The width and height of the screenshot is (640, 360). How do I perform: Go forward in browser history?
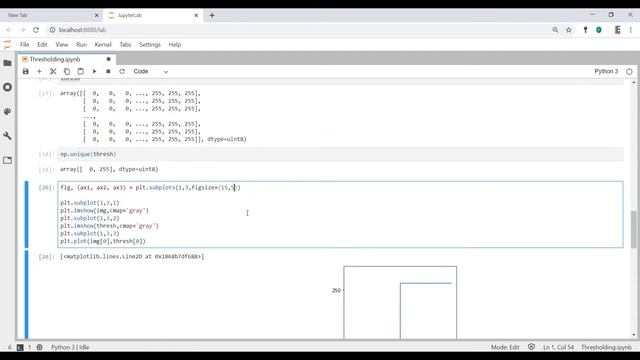coord(22,30)
